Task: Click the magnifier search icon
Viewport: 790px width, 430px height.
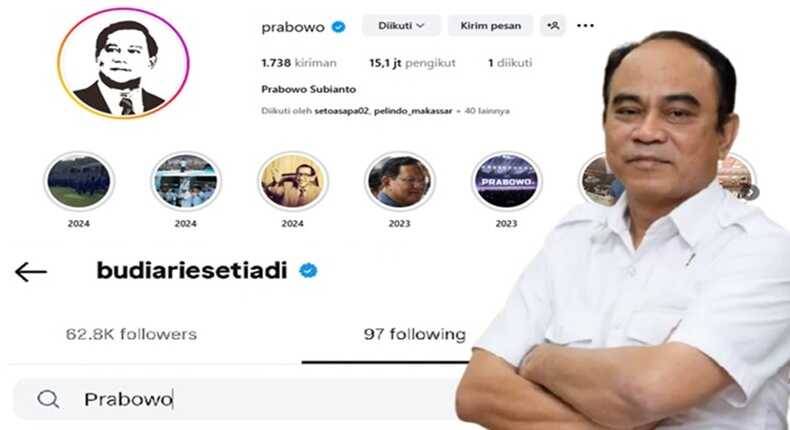Action: (x=48, y=399)
